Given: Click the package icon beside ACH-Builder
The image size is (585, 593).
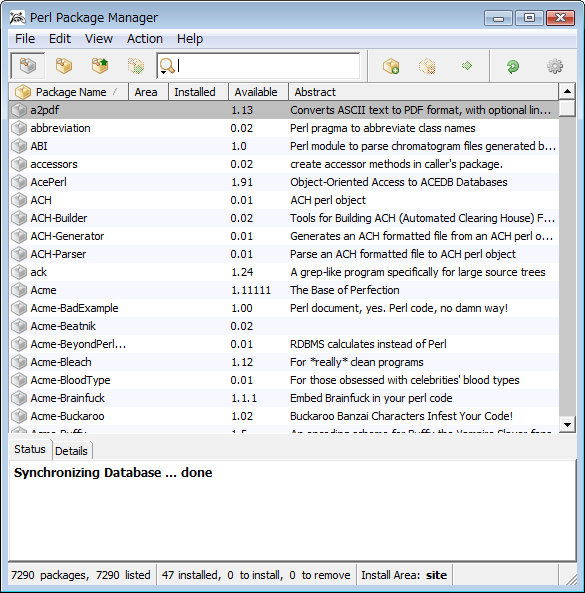Looking at the screenshot, I should [x=19, y=218].
